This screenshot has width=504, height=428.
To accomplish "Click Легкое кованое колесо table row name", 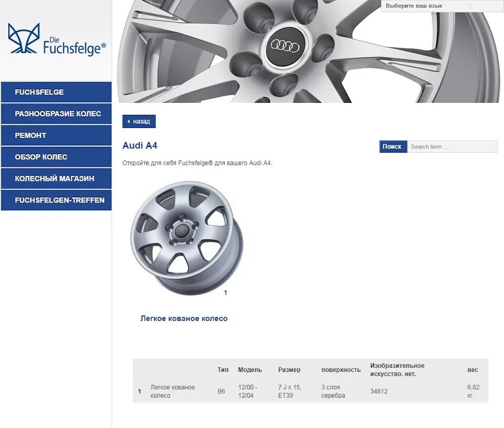I will [173, 391].
